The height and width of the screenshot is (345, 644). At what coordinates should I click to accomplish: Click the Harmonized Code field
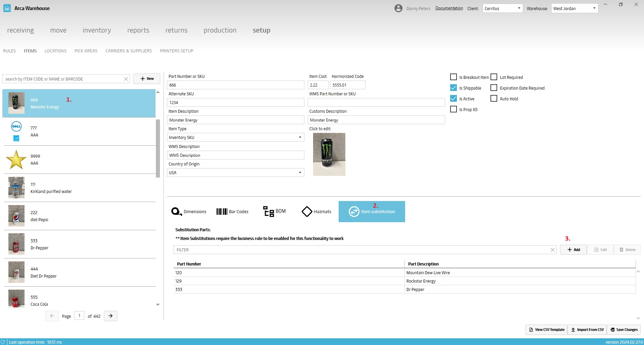point(348,85)
